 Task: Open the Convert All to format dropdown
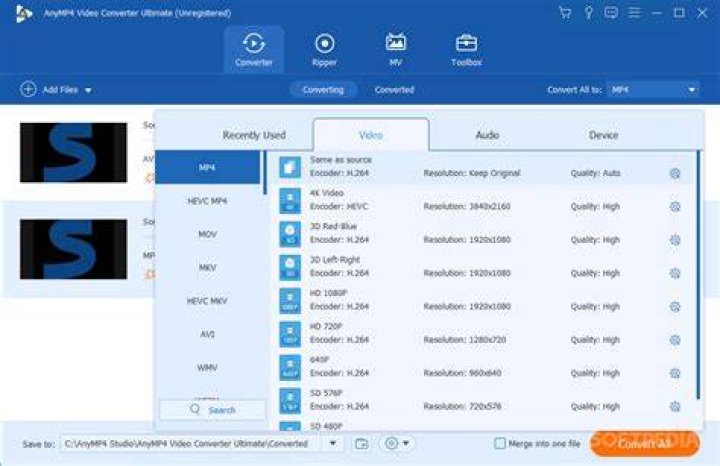[652, 90]
